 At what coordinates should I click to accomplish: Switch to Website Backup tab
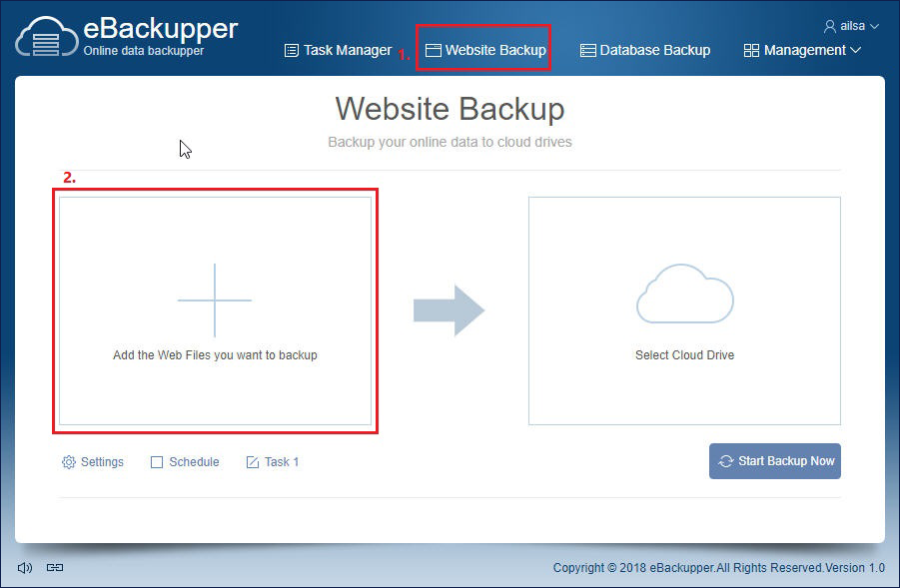point(485,51)
